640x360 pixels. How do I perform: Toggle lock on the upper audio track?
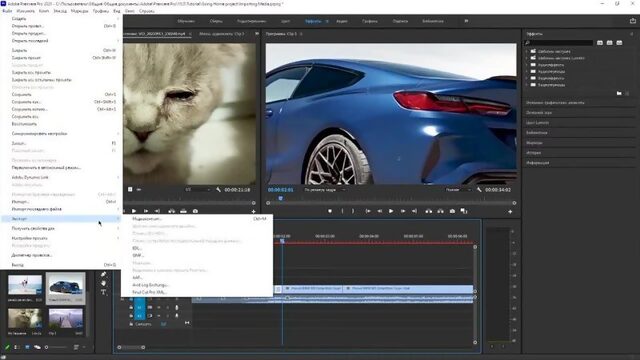coord(131,307)
